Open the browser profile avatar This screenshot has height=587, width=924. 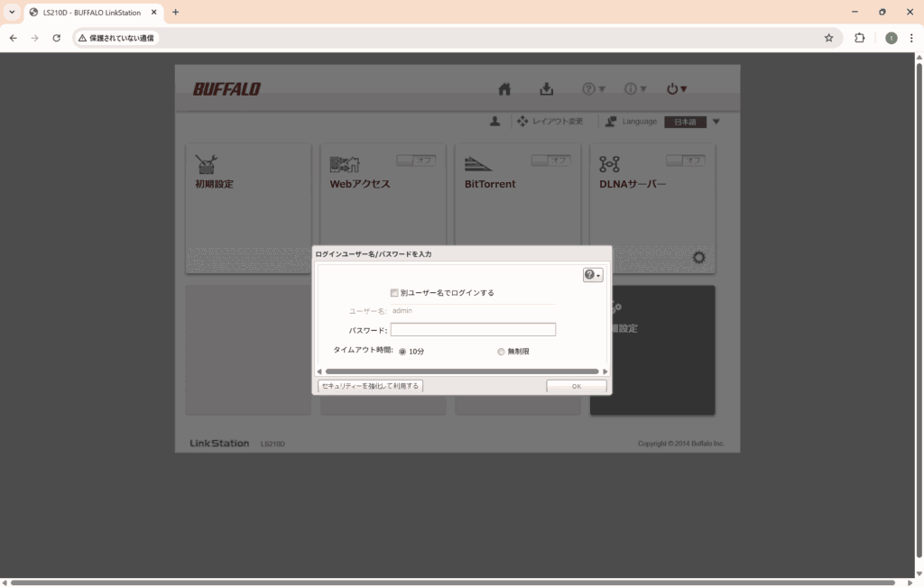891,38
